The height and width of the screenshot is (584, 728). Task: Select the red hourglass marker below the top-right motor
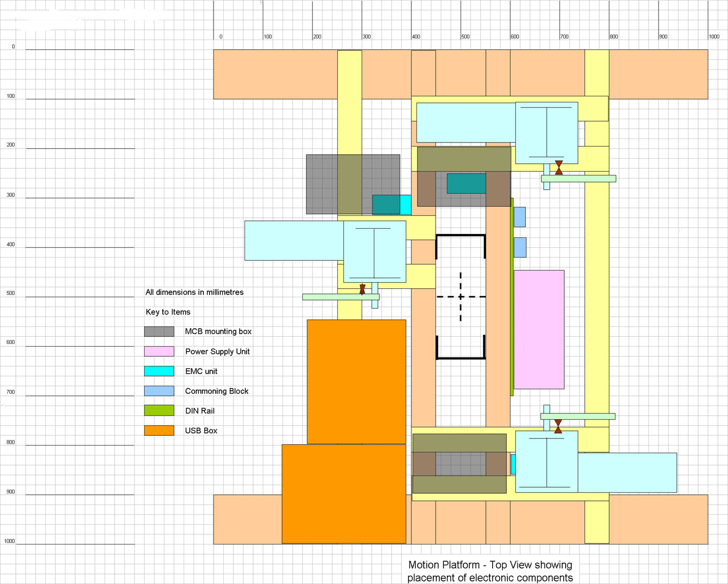tap(559, 167)
